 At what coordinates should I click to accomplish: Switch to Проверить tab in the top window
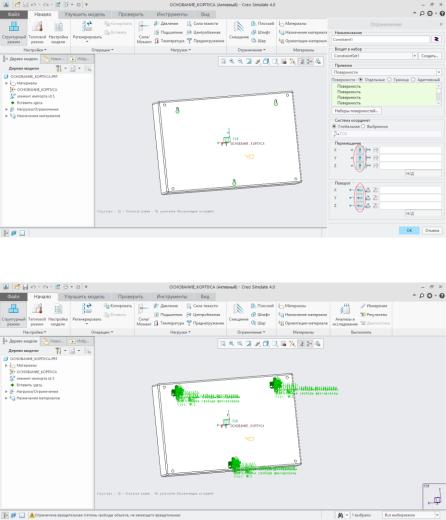[x=131, y=14]
